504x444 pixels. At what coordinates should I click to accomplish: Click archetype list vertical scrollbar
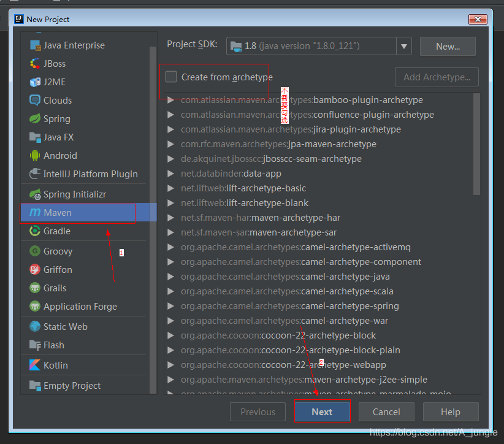tap(476, 144)
